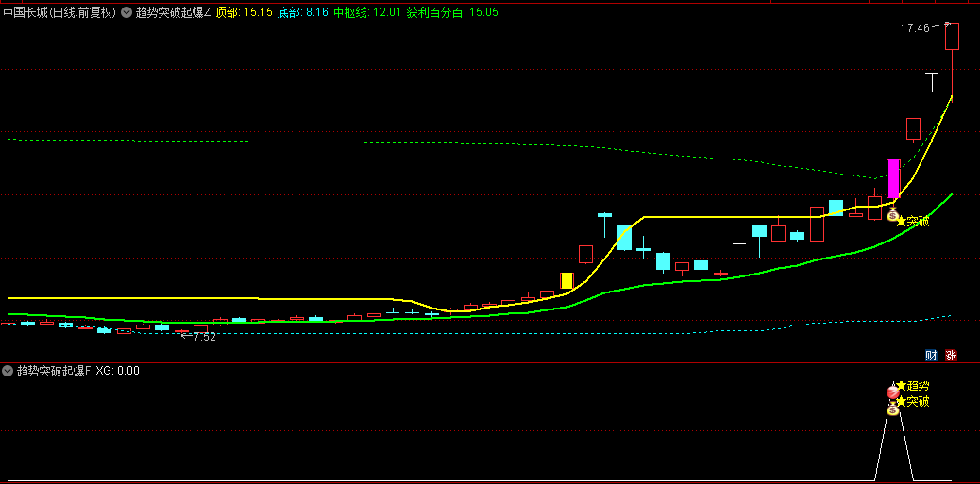Select the yellow-filled candlestick
Viewport: 980px width, 484px height.
pyautogui.click(x=566, y=280)
